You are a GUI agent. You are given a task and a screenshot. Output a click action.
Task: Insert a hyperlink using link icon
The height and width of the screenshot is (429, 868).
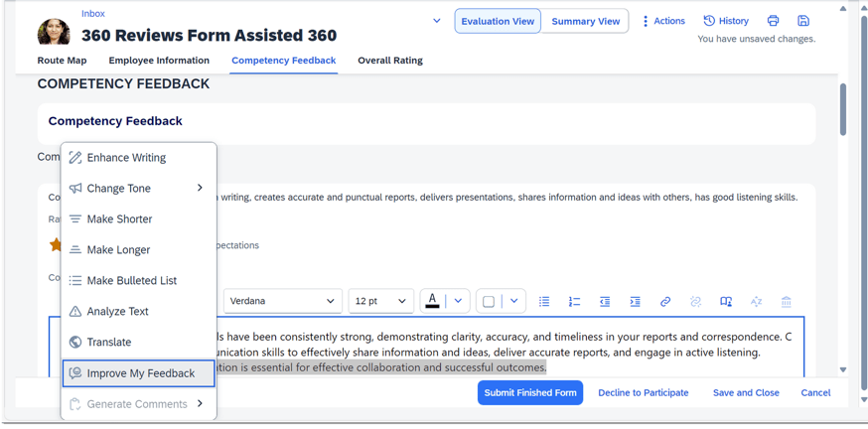(665, 302)
